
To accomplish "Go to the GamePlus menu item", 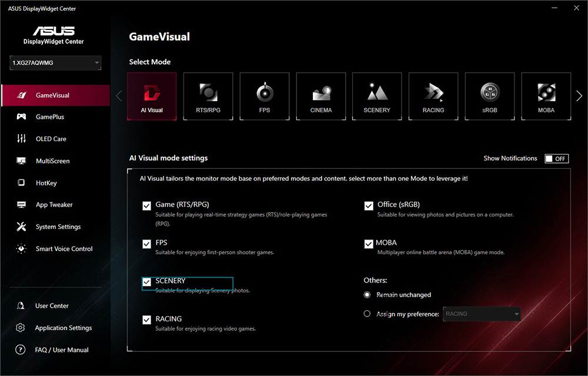I will click(50, 117).
